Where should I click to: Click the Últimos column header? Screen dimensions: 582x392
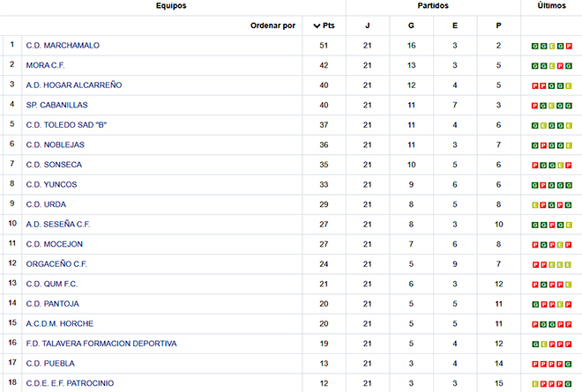click(551, 5)
